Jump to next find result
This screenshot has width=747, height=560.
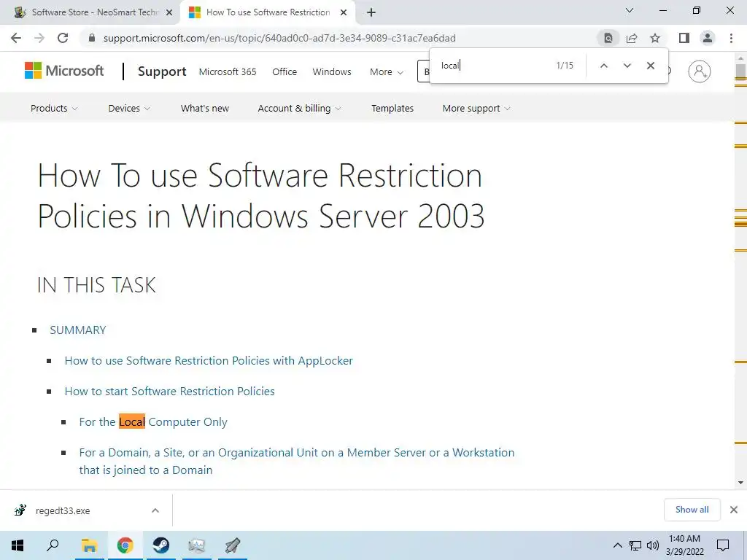[x=627, y=66]
